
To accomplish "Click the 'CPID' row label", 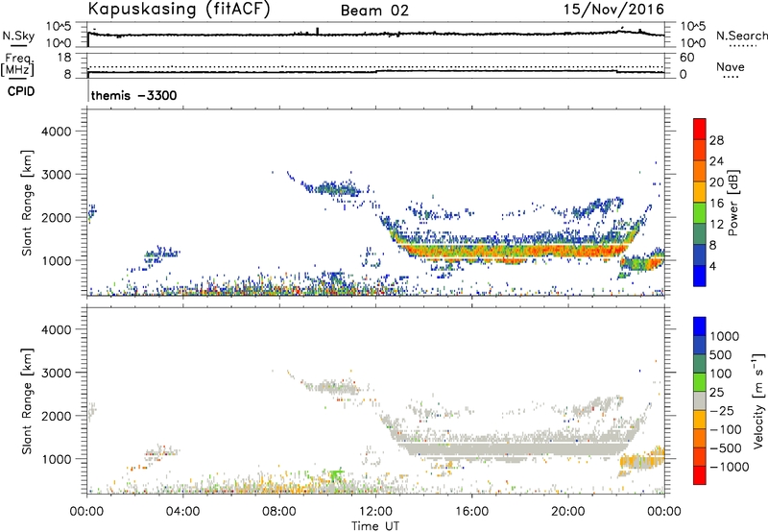I will (x=21, y=91).
